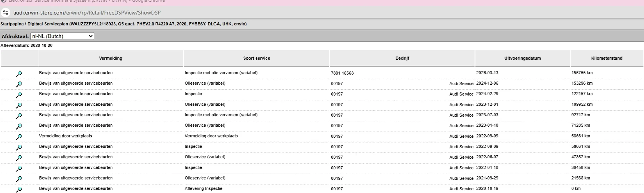Open the Afdruktaal language dropdown
The height and width of the screenshot is (193, 644).
click(x=62, y=36)
